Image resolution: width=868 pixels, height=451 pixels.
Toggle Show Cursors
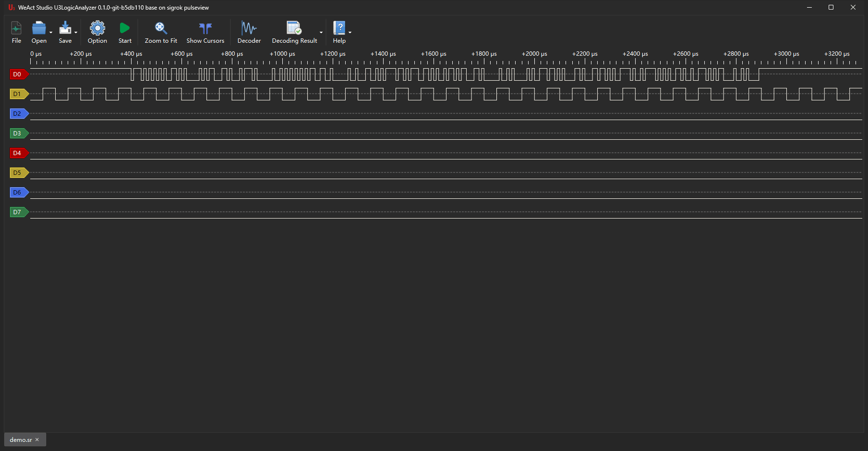[x=205, y=28]
